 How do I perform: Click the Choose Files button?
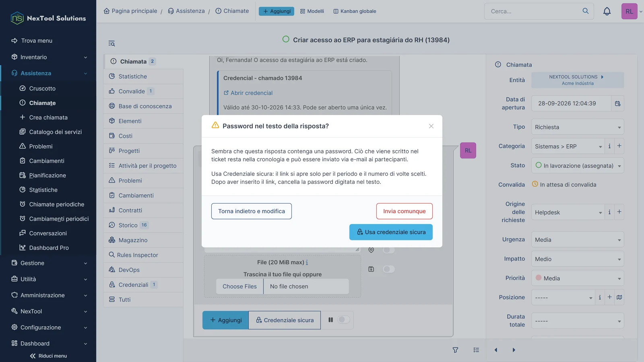(239, 286)
